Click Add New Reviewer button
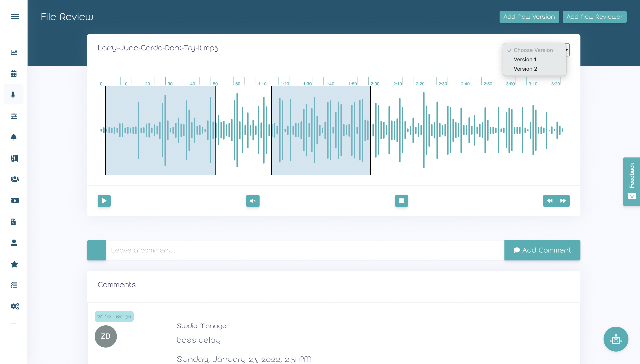The width and height of the screenshot is (640, 364). [x=594, y=17]
